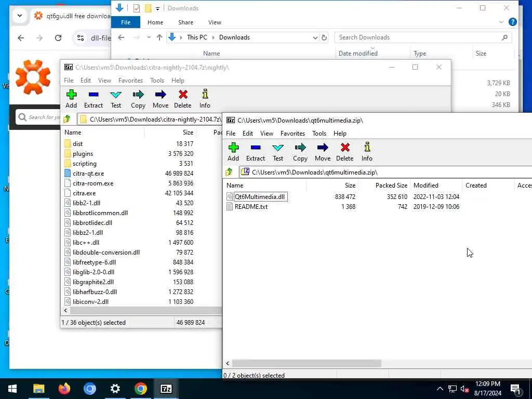532x399 pixels.
Task: Click the muted volume tray icon
Action: click(x=464, y=389)
